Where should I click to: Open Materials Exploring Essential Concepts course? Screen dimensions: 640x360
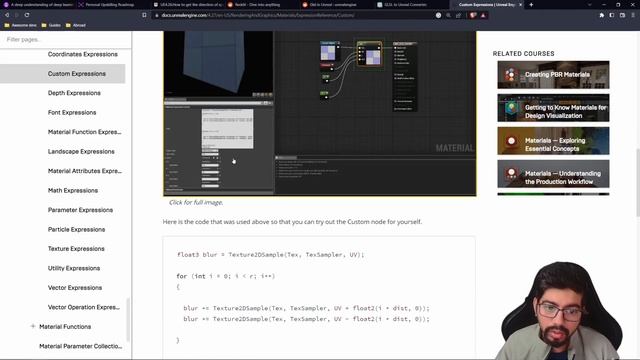(x=553, y=141)
